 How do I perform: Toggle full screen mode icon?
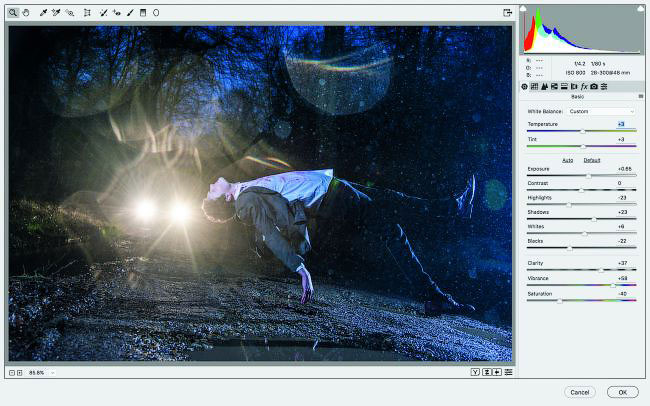tap(507, 13)
